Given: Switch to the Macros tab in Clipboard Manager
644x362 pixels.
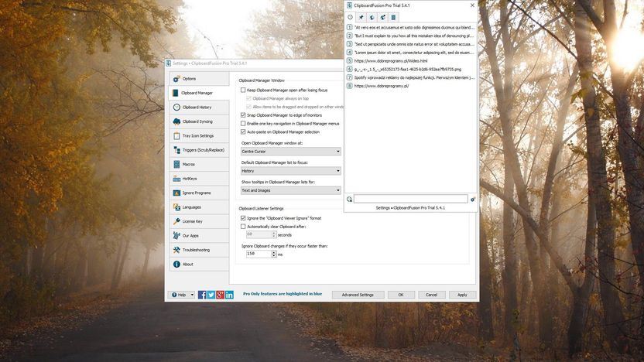Looking at the screenshot, I should coord(393,17).
